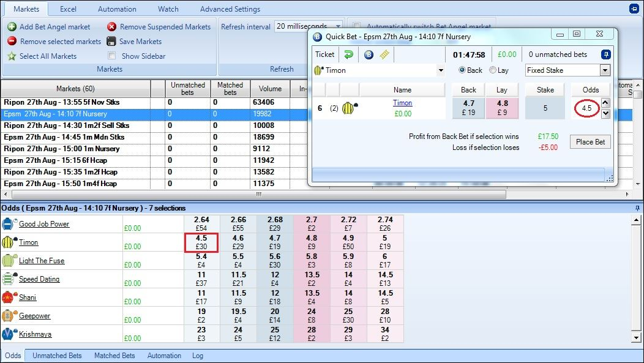Select the Ticket tab in Quick Bet
The width and height of the screenshot is (644, 363).
pos(324,54)
